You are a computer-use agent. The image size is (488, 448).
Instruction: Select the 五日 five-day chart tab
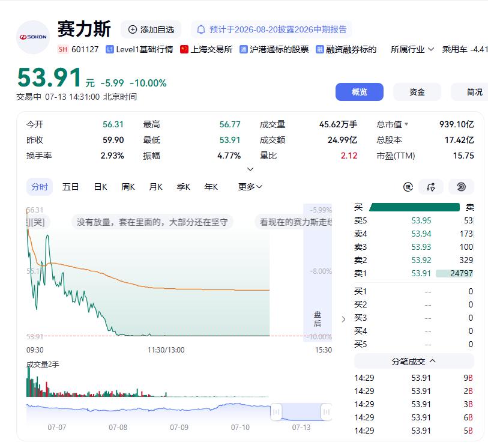[70, 187]
